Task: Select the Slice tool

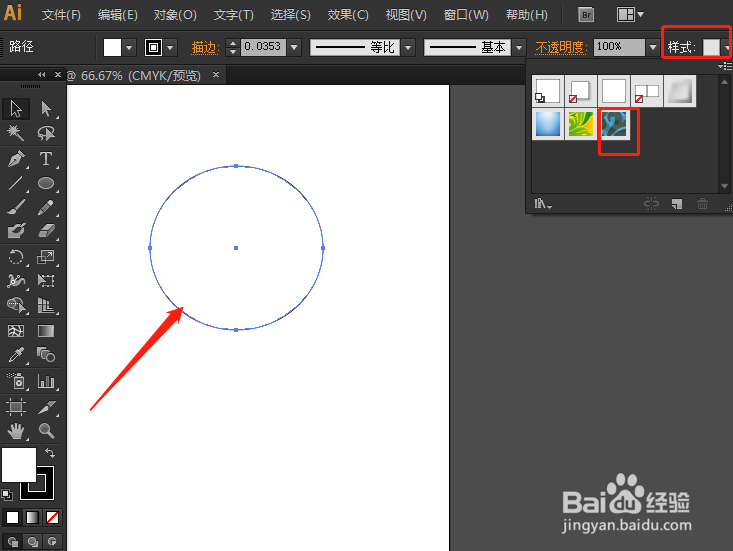Action: pos(46,407)
